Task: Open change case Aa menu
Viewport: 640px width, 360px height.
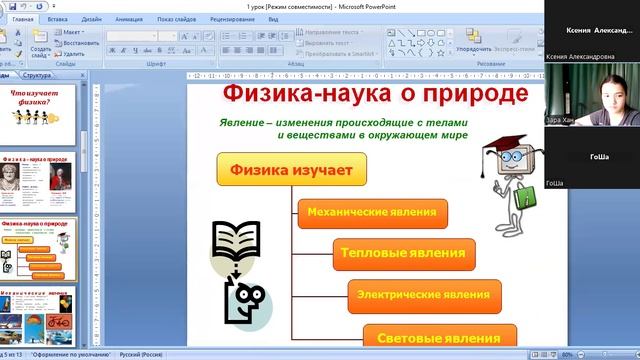Action: click(187, 51)
